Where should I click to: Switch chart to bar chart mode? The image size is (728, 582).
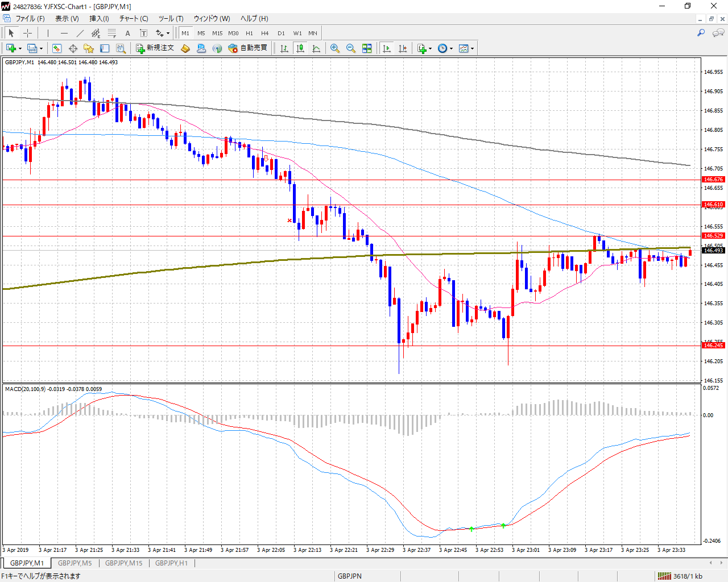point(284,48)
